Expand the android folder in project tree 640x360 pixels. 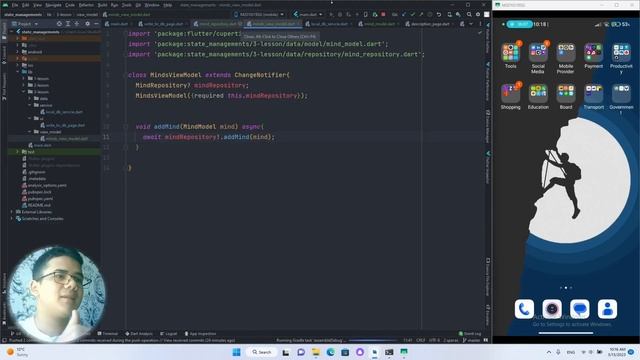coord(18,52)
